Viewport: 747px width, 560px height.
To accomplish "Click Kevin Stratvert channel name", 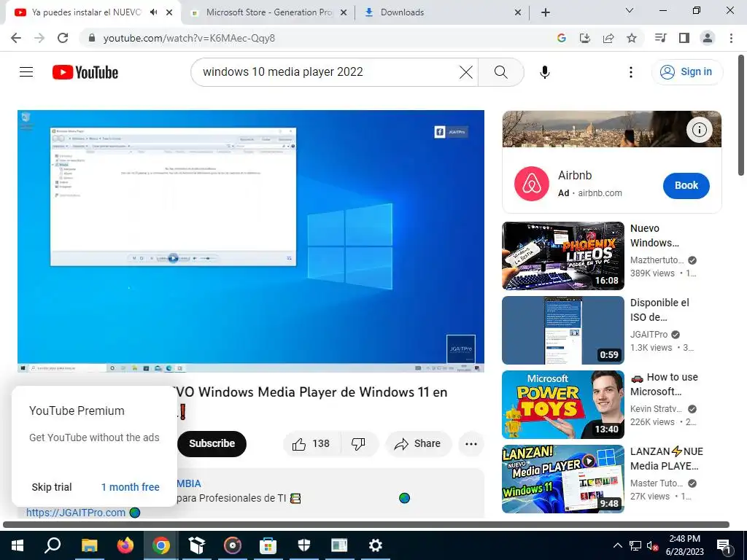I will click(656, 409).
